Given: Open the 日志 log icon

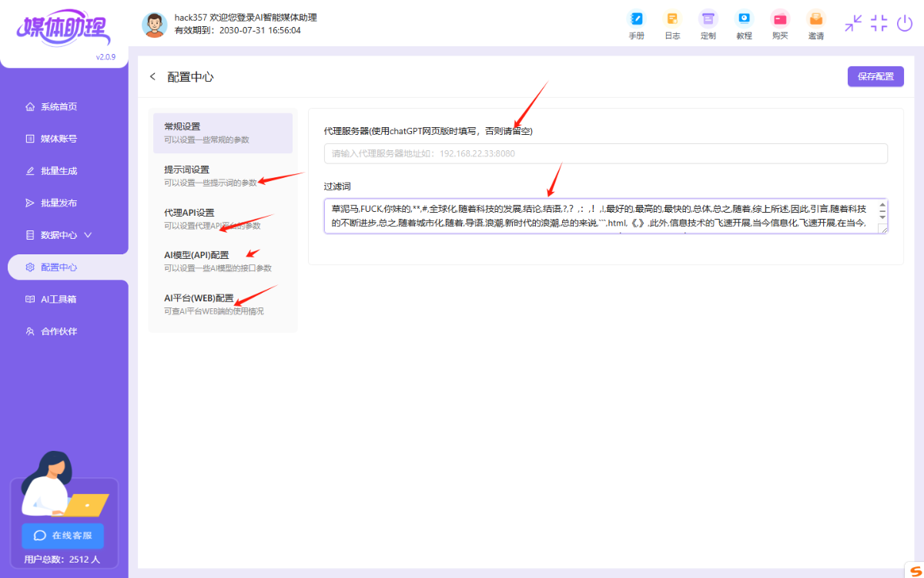Looking at the screenshot, I should coord(672,25).
